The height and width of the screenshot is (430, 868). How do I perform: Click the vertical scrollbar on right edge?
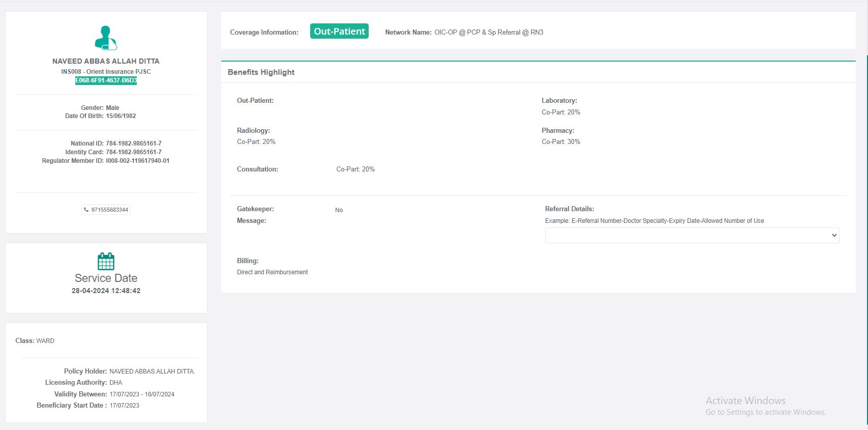point(866,239)
